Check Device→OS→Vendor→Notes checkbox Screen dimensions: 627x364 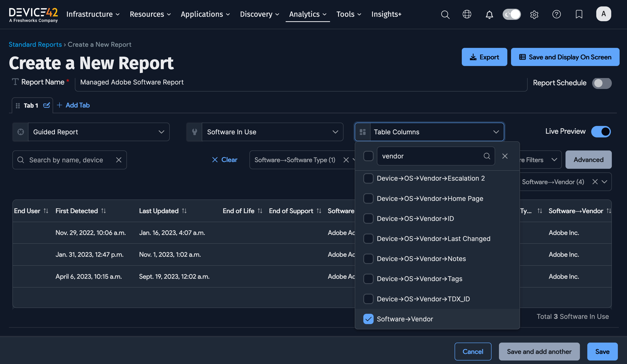point(368,259)
